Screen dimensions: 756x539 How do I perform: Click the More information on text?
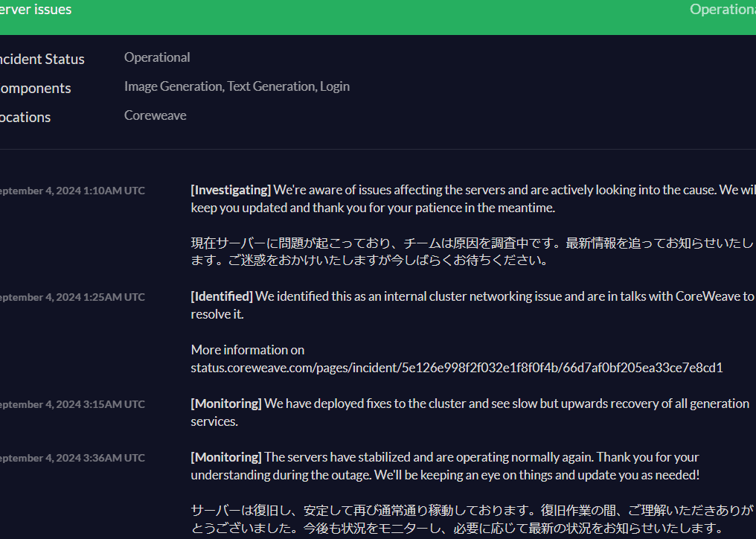pyautogui.click(x=247, y=350)
